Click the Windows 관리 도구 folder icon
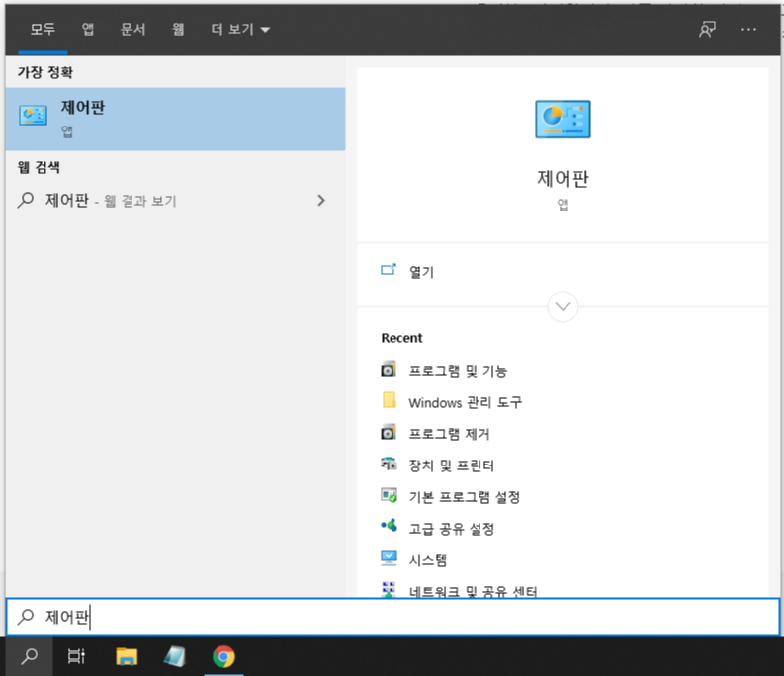Screen dimensions: 784x676 (x=389, y=400)
